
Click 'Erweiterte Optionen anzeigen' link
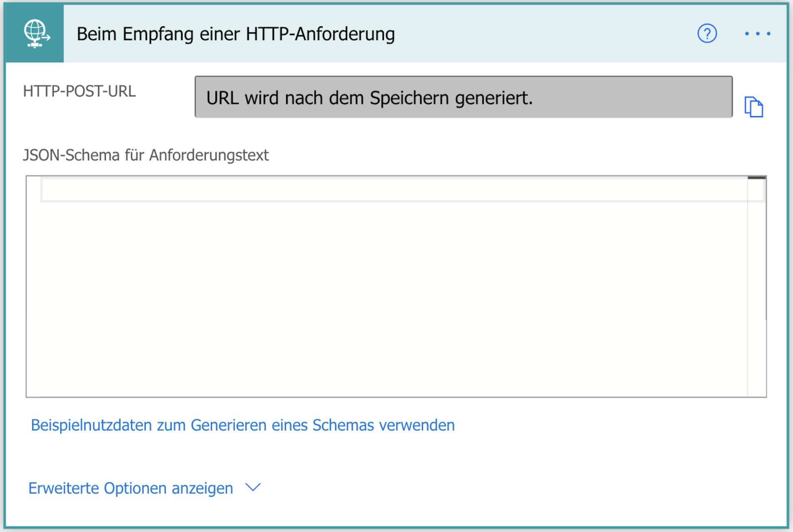(130, 488)
